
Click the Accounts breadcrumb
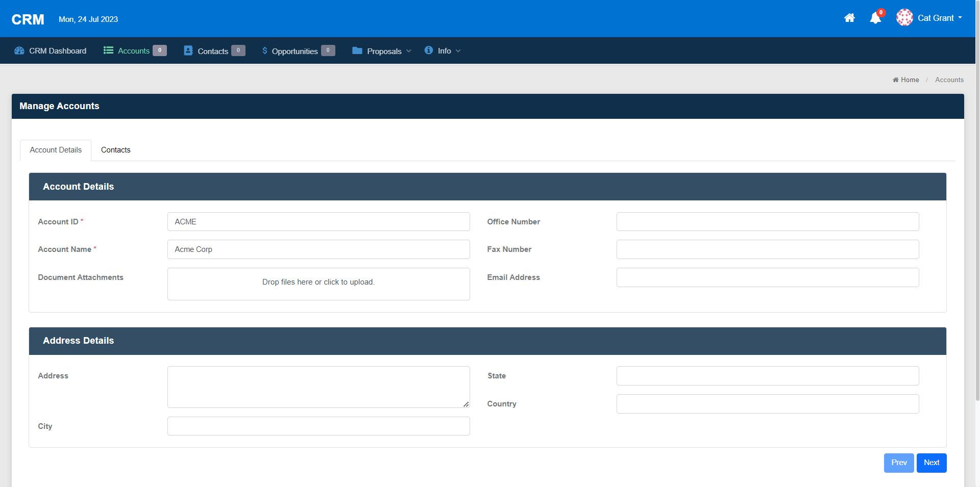(x=949, y=80)
